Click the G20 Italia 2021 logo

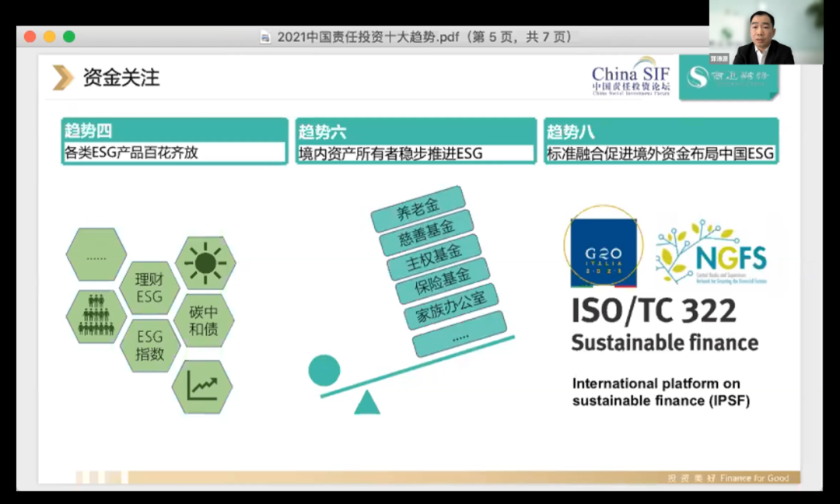(603, 252)
